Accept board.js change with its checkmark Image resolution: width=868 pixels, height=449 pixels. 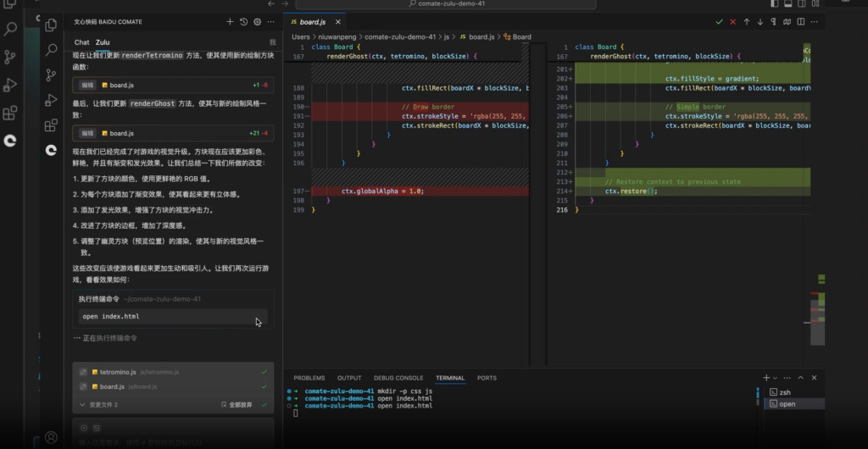point(264,386)
